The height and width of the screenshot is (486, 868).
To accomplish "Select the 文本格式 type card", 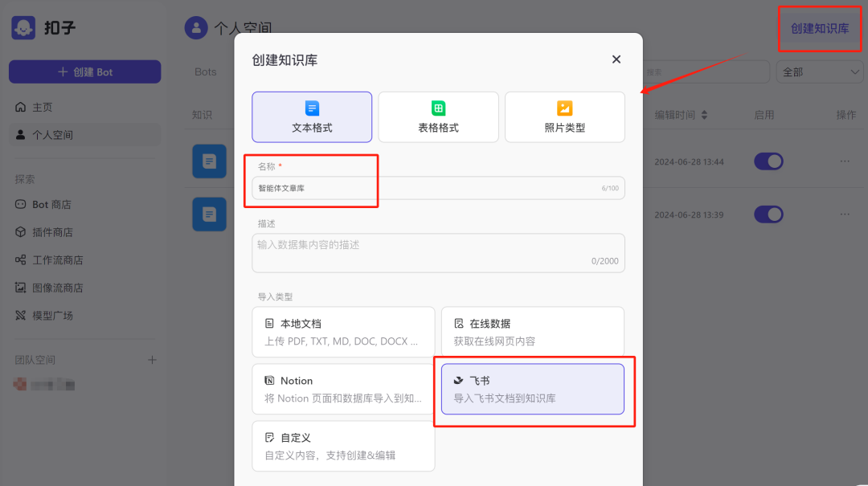I will click(312, 116).
